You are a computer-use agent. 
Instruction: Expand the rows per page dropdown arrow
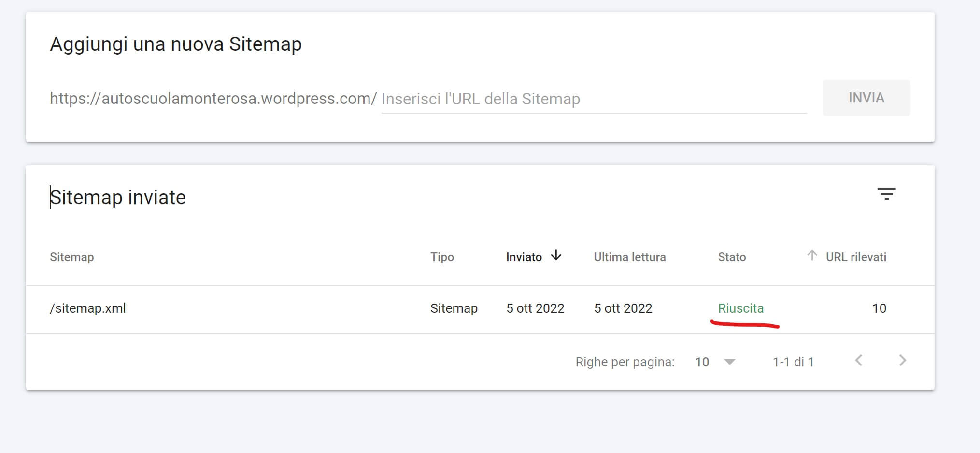pyautogui.click(x=730, y=362)
